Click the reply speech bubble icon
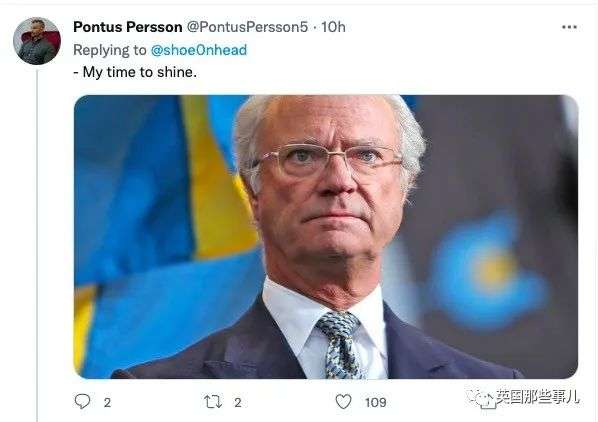This screenshot has height=422, width=598. click(82, 401)
